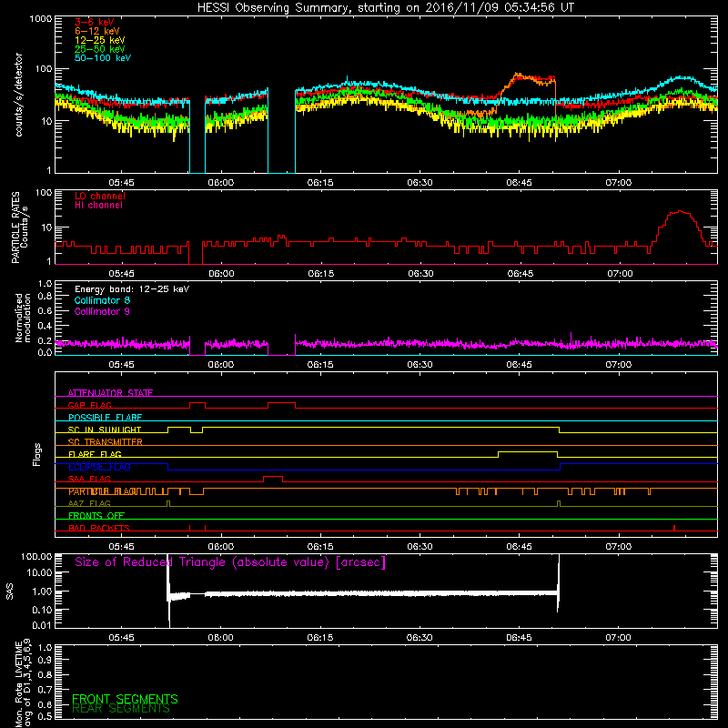Click the ATTENUATOR STATE flag label
The image size is (728, 728).
[110, 393]
